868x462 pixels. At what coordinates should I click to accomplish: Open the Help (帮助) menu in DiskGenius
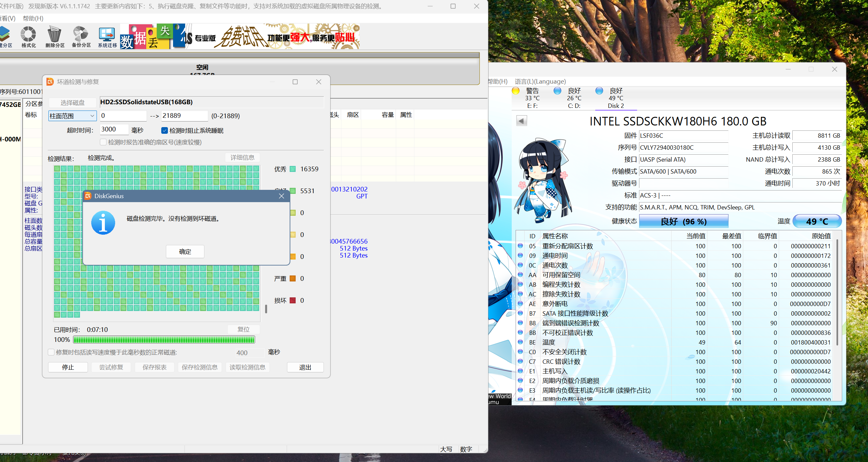point(33,18)
